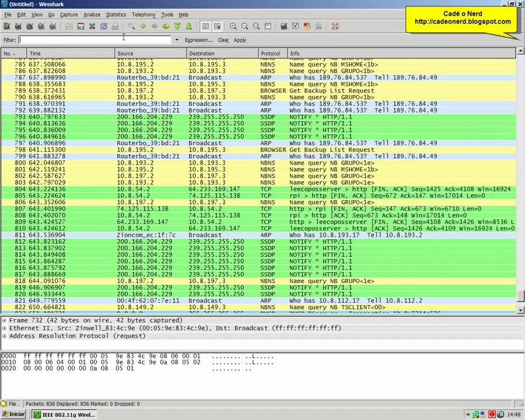Image resolution: width=525 pixels, height=420 pixels.
Task: Zoom in the packet text
Action: click(233, 26)
